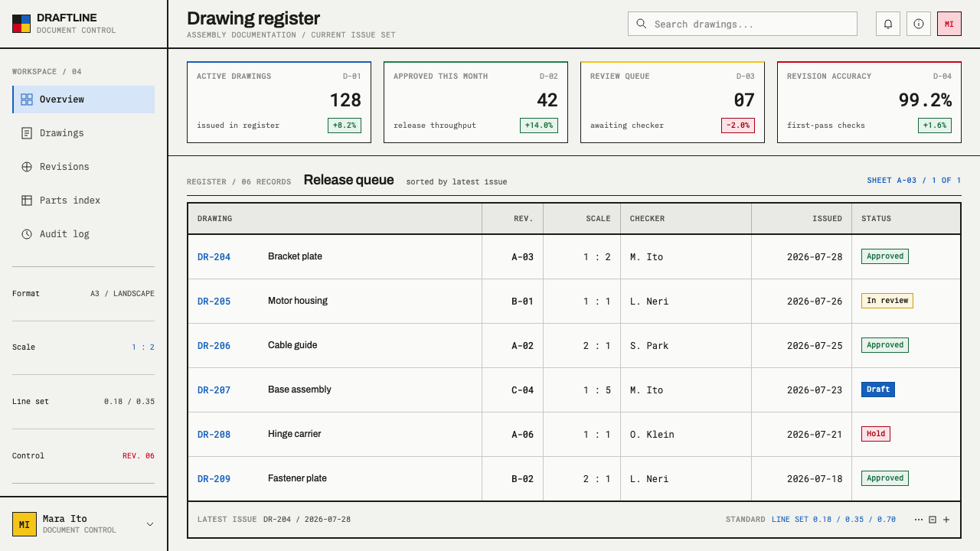980x551 pixels.
Task: Click the Revision Accuracy 99.2% value
Action: pos(925,100)
